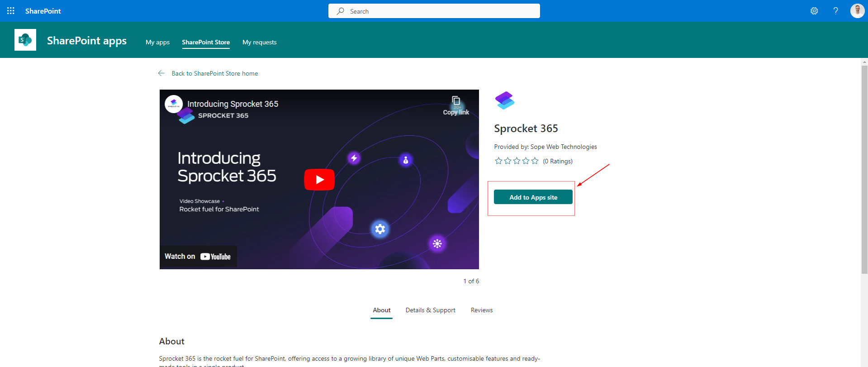Image resolution: width=868 pixels, height=367 pixels.
Task: Click Back to SharePoint Store home link
Action: [x=215, y=73]
